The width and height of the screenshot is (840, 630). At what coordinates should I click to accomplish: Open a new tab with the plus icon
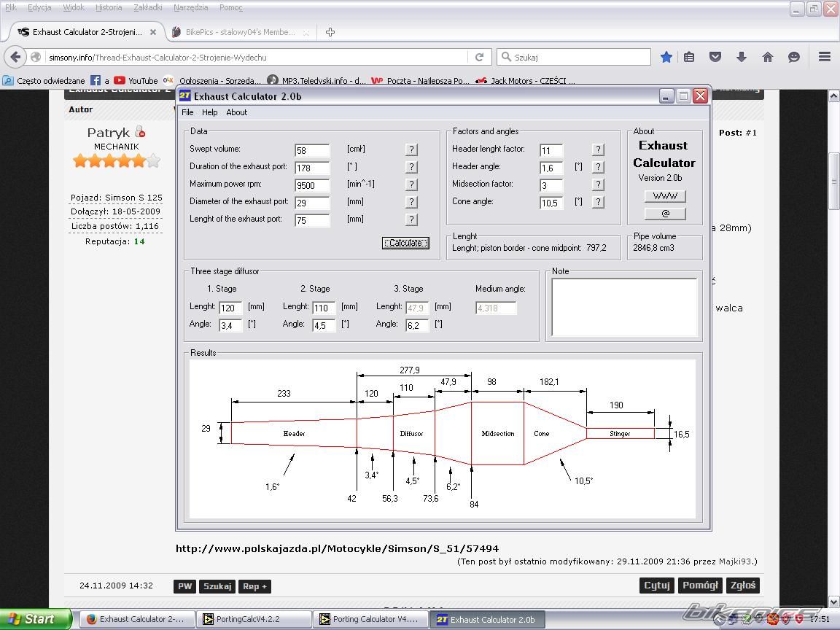330,32
